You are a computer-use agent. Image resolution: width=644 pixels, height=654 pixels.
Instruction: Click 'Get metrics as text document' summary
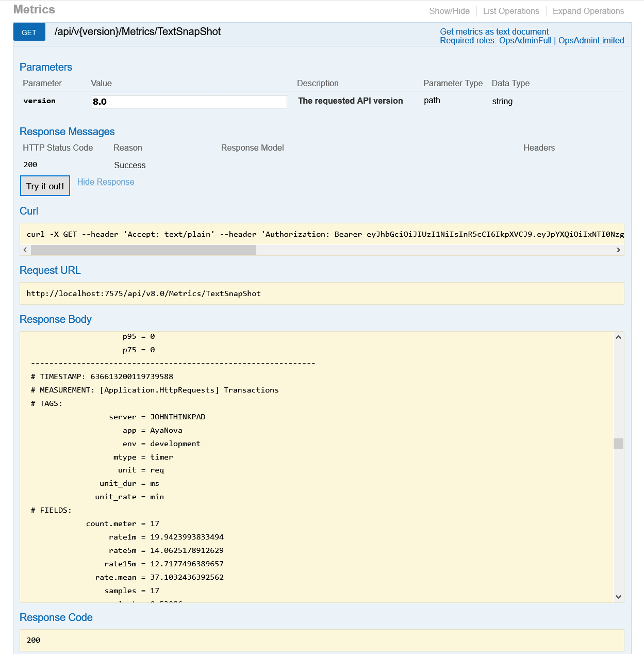pyautogui.click(x=494, y=31)
